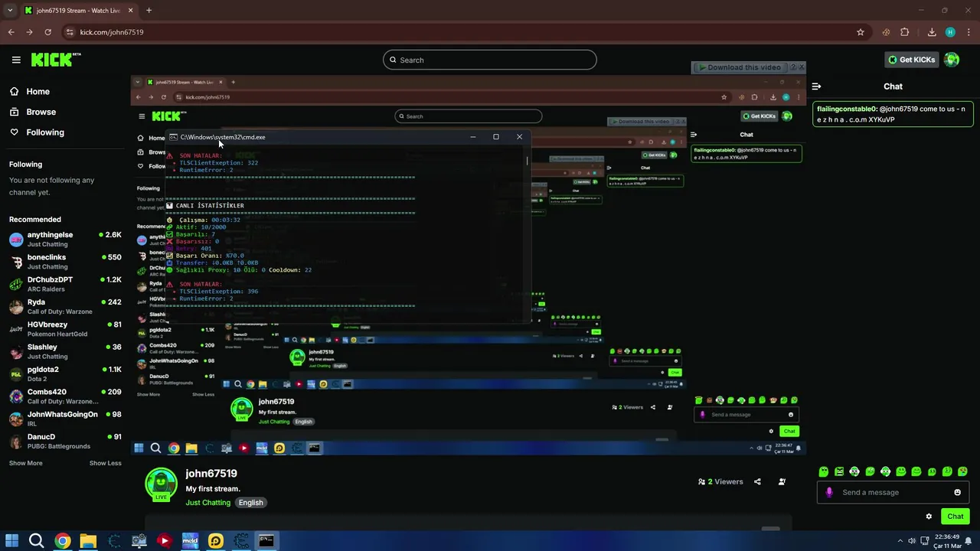Screen dimensions: 980x551
Task: Close the Download this video overlay
Action: (x=802, y=67)
